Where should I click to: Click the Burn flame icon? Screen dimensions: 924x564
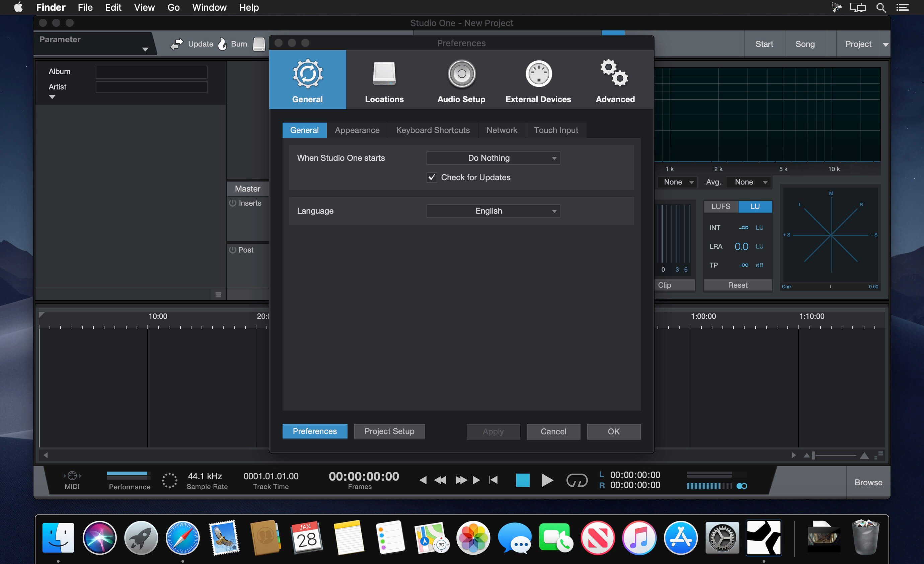222,44
